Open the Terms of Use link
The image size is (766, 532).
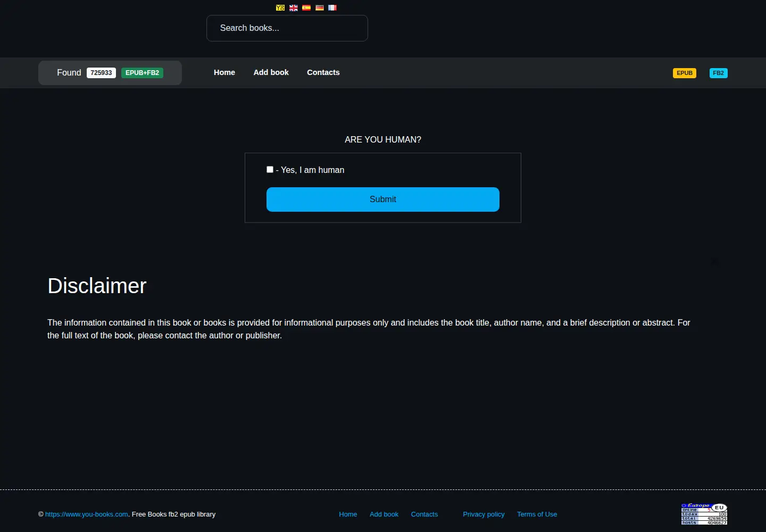coord(537,514)
